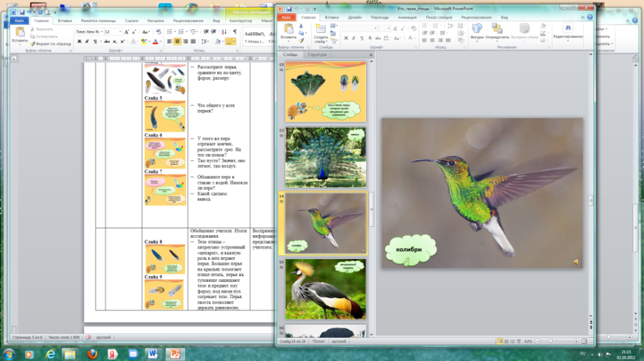Open Показ слайдов tab in PowerPoint
The image size is (644, 361).
438,17
